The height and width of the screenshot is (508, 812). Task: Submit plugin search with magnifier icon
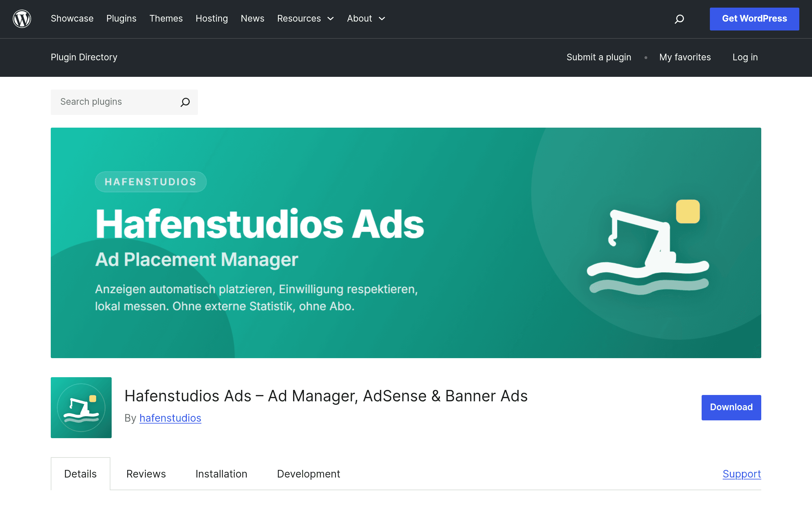pos(185,102)
